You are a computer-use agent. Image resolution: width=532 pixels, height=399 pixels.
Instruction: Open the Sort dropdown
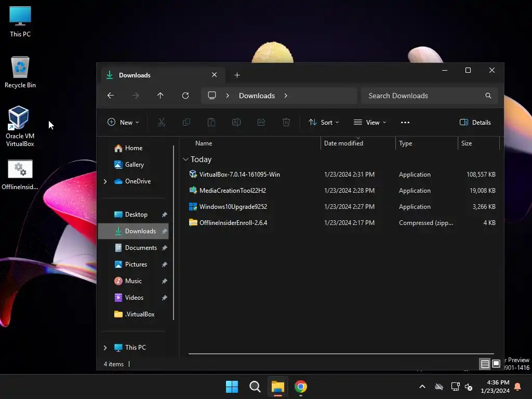pyautogui.click(x=324, y=122)
